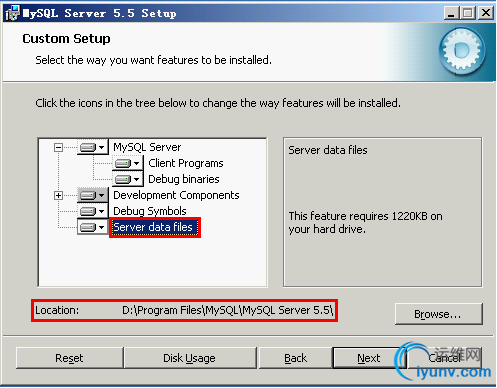The height and width of the screenshot is (388, 497).
Task: Open the Server data files feature install-state dropdown
Action: point(93,227)
